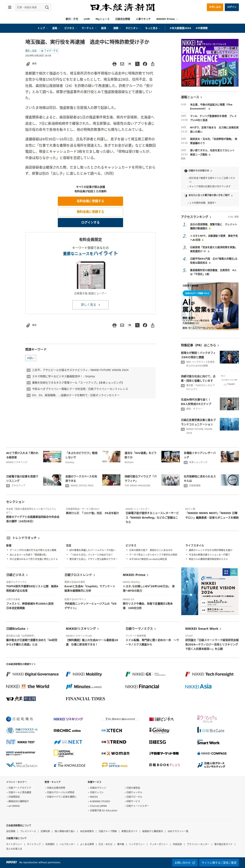Open the アクセスランキング section heading
Image resolution: width=245 pixels, height=868 pixels.
click(x=196, y=217)
